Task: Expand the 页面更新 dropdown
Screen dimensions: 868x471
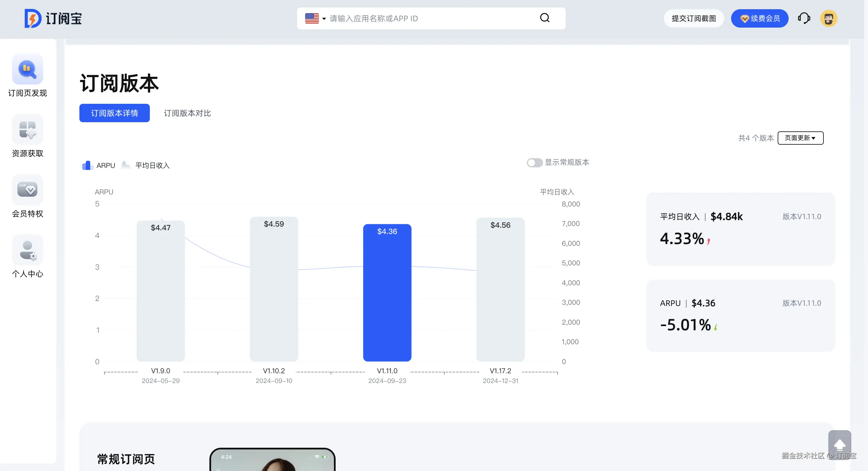Action: [800, 138]
